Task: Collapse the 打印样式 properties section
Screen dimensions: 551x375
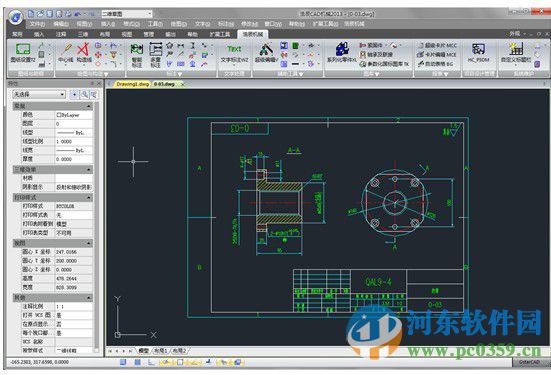Action: click(x=89, y=198)
